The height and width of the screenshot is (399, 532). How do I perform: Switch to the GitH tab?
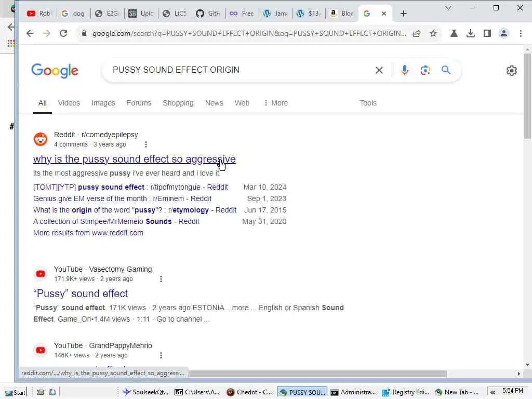tap(208, 14)
